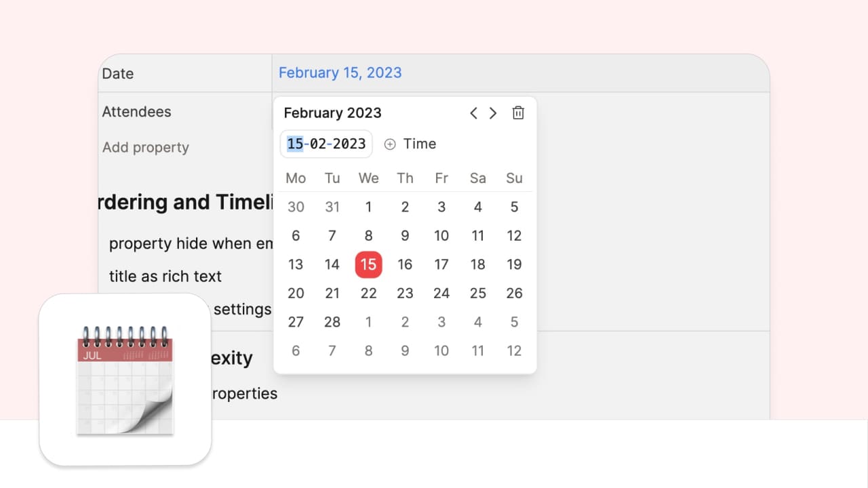Go to previous month with left chevron
The image size is (868, 488).
point(473,113)
